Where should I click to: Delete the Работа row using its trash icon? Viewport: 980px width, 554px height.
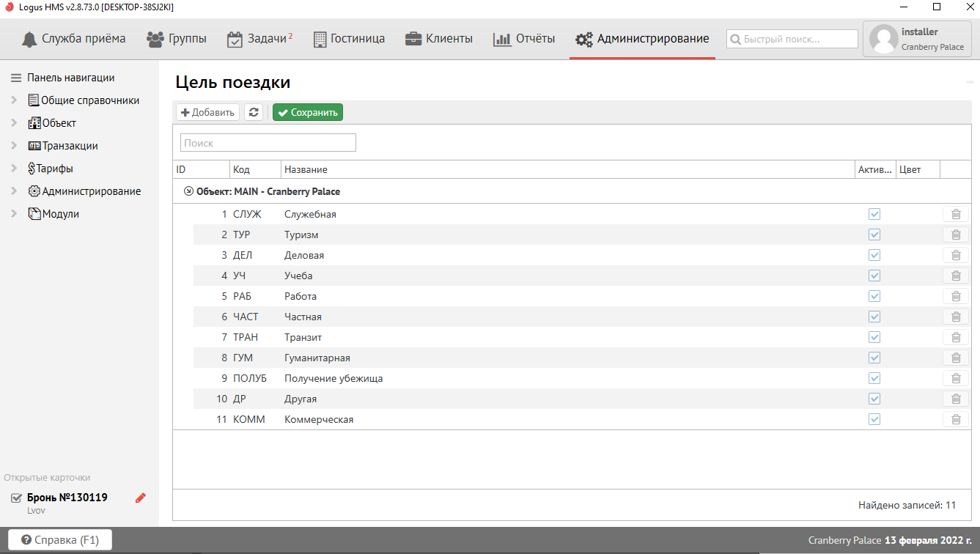956,296
